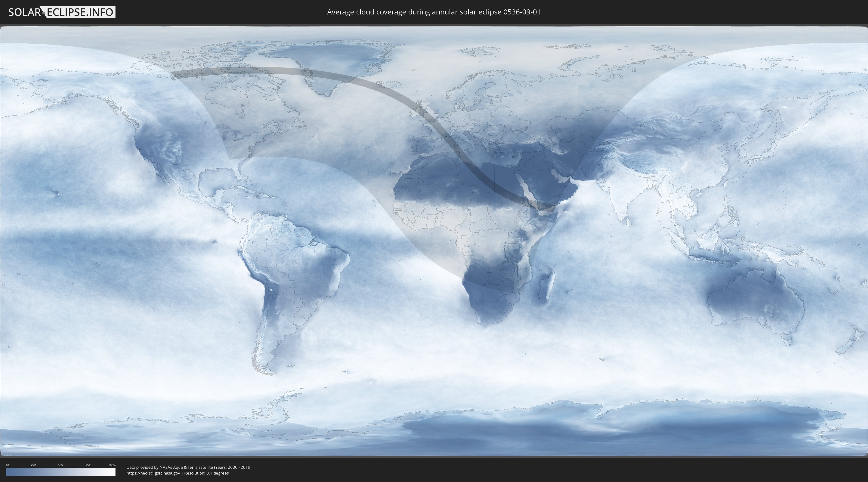The width and height of the screenshot is (868, 482).
Task: Click the 25% legend label
Action: pyautogui.click(x=33, y=465)
